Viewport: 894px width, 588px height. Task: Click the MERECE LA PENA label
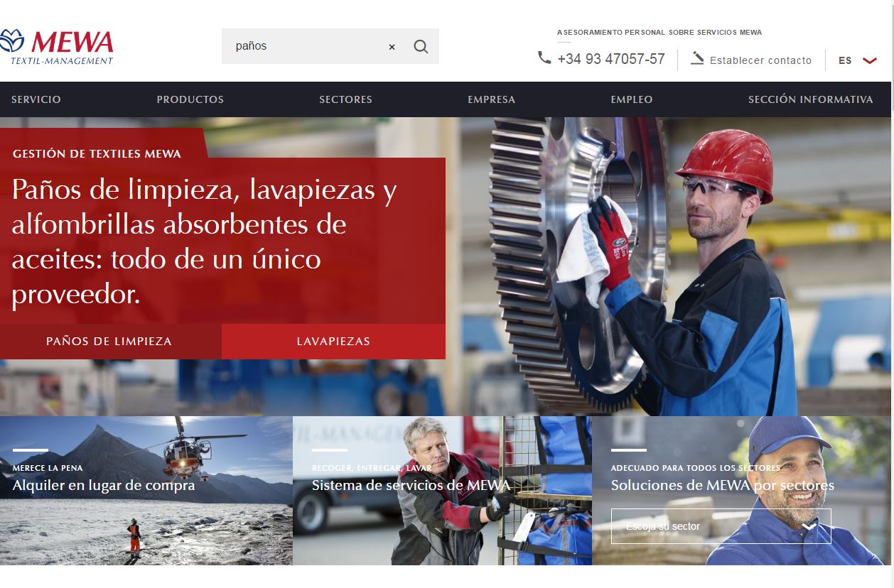48,468
